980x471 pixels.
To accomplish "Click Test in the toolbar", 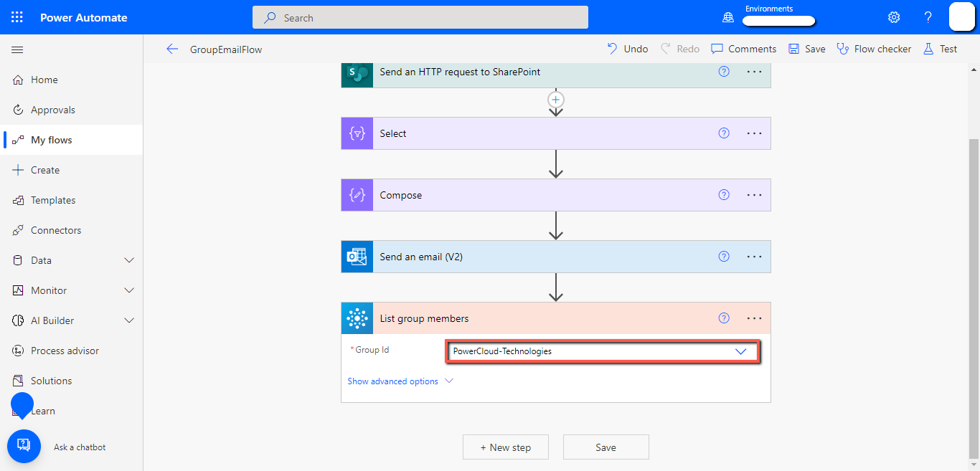I will [940, 49].
